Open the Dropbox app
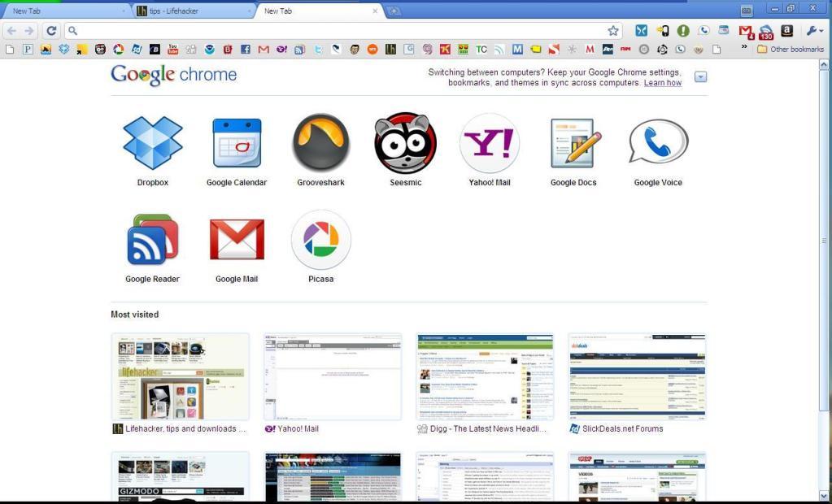The width and height of the screenshot is (832, 504). pyautogui.click(x=152, y=143)
